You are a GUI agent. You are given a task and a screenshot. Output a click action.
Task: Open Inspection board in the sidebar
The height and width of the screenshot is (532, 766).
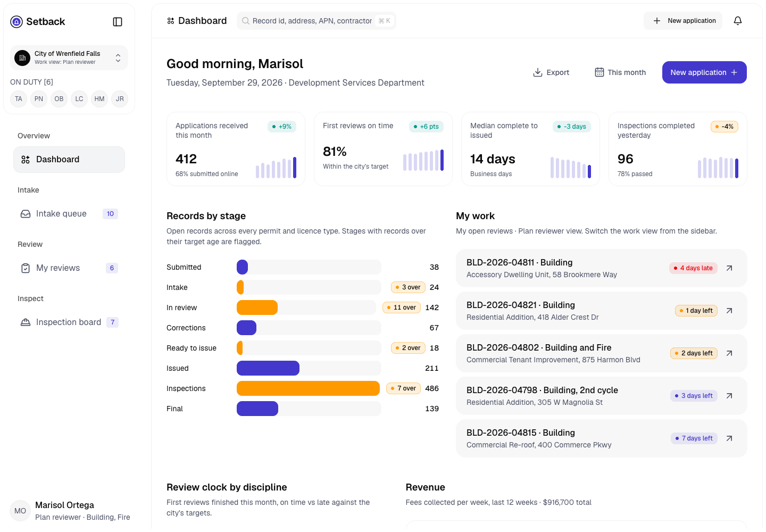point(69,322)
